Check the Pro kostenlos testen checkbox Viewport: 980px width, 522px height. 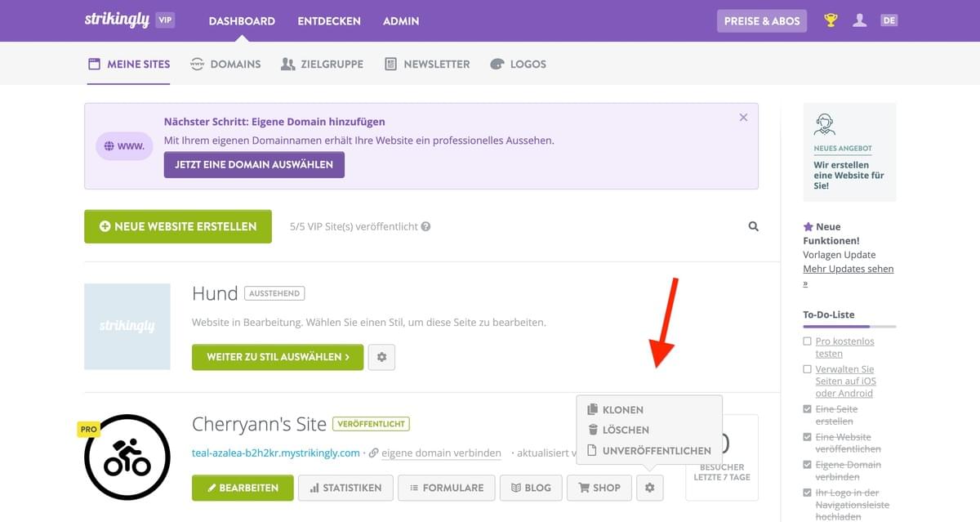[808, 341]
